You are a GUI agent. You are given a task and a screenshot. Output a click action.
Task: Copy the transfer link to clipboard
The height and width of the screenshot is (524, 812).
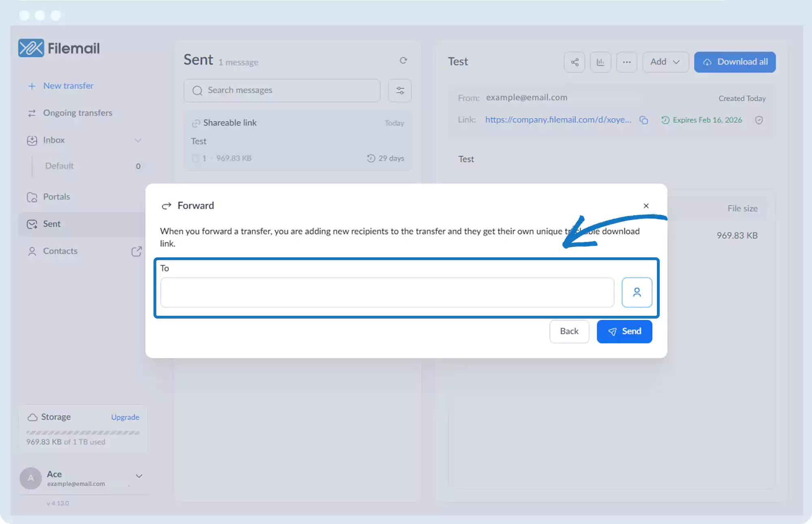pos(644,120)
